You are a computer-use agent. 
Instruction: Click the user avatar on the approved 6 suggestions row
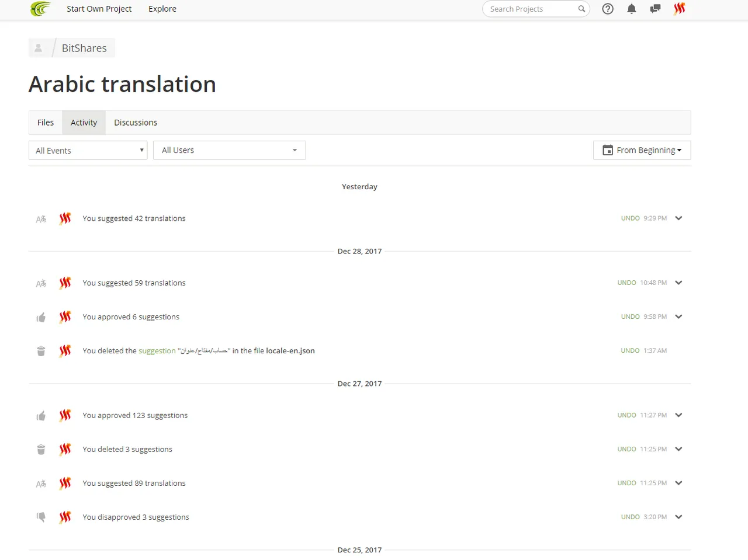coord(65,316)
